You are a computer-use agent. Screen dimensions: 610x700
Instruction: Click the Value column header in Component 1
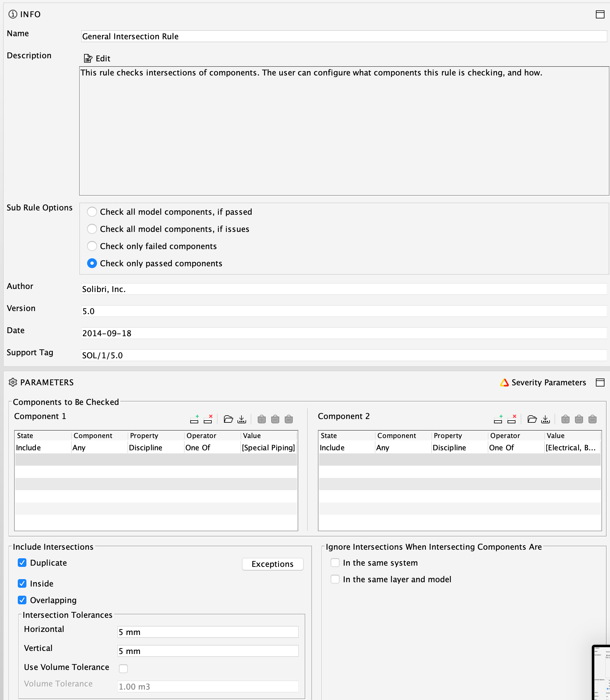[x=269, y=436]
